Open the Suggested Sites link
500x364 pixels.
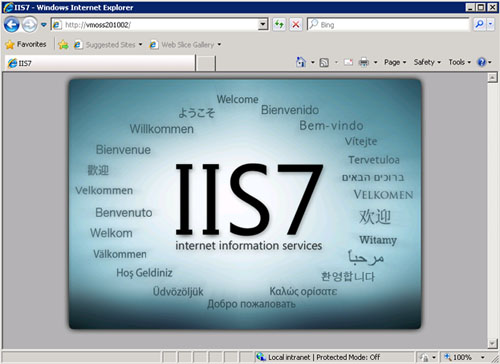[x=105, y=45]
